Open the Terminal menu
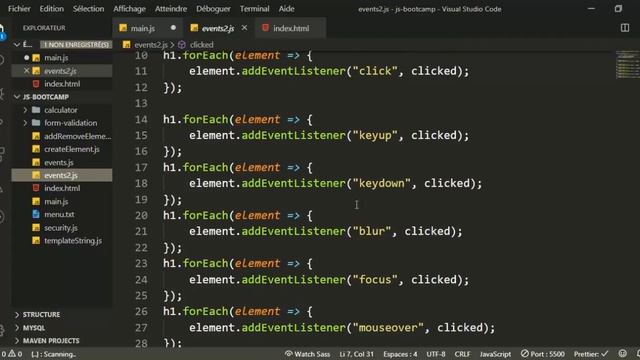This screenshot has height=360, width=640. pos(254,9)
